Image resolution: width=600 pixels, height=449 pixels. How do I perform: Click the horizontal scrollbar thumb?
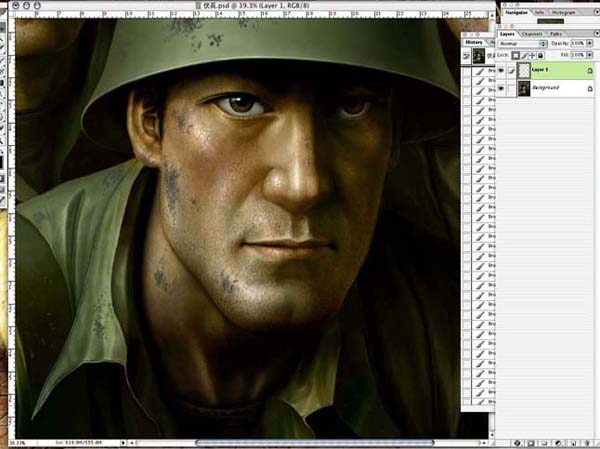click(315, 443)
